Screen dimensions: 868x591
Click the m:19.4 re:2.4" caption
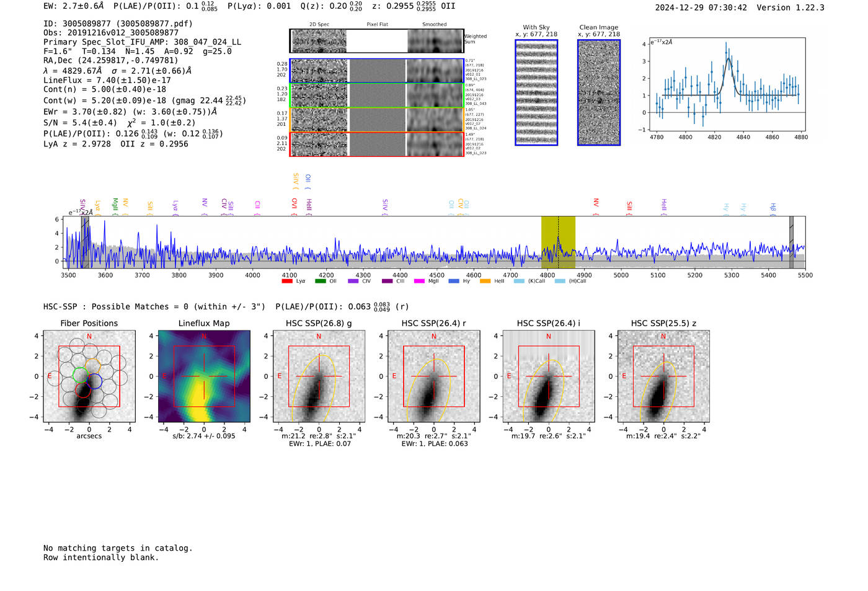pyautogui.click(x=663, y=436)
